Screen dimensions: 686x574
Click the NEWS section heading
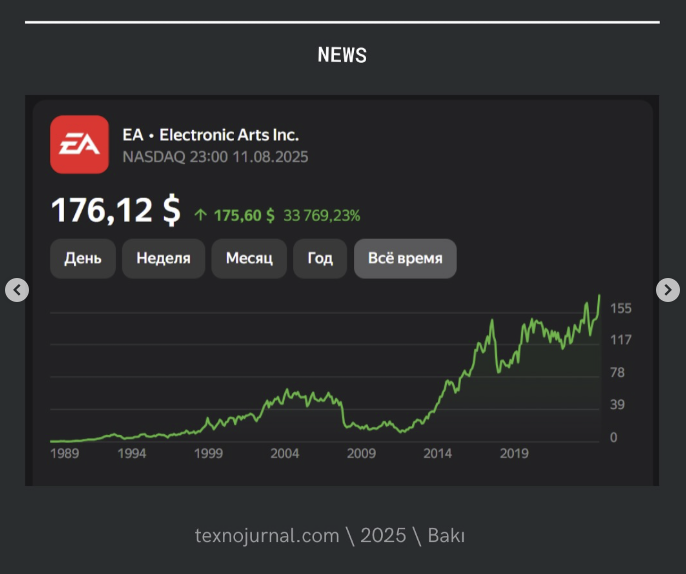(342, 55)
